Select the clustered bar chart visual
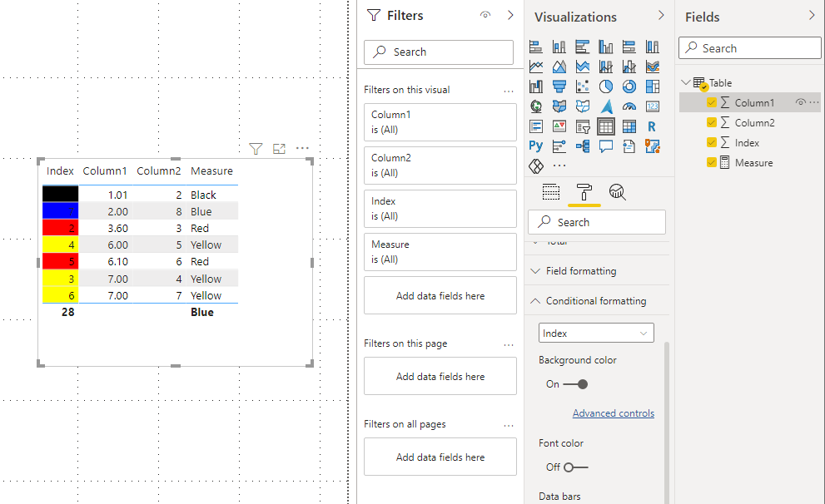 pos(583,47)
